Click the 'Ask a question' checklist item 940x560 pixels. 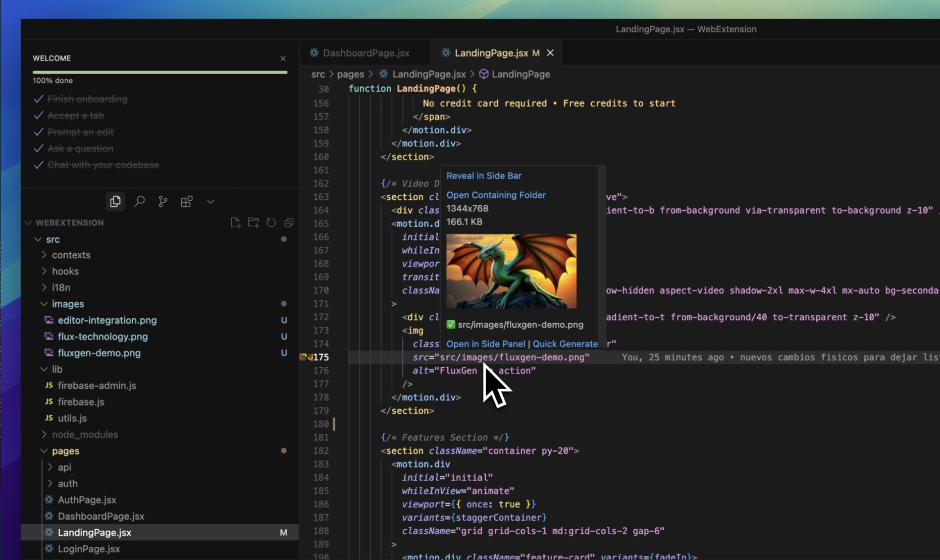[80, 148]
